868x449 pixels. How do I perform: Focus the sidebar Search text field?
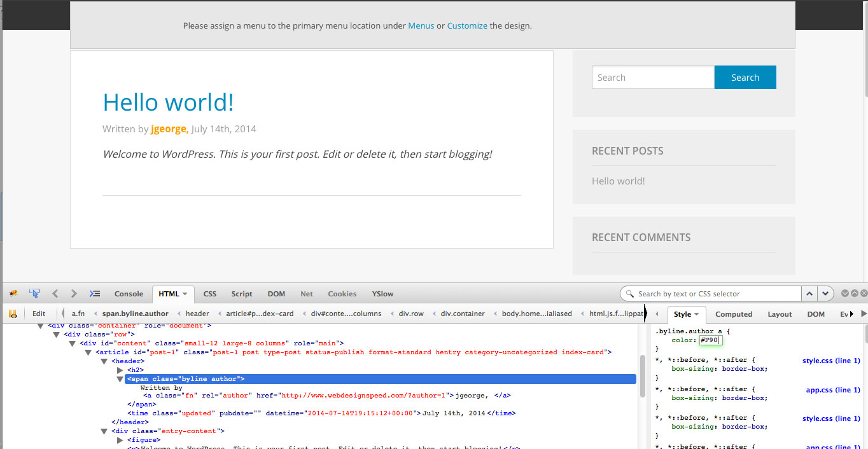(x=653, y=78)
